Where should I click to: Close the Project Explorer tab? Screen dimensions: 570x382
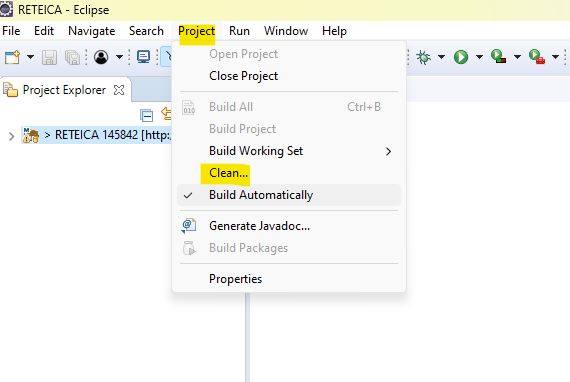[119, 90]
